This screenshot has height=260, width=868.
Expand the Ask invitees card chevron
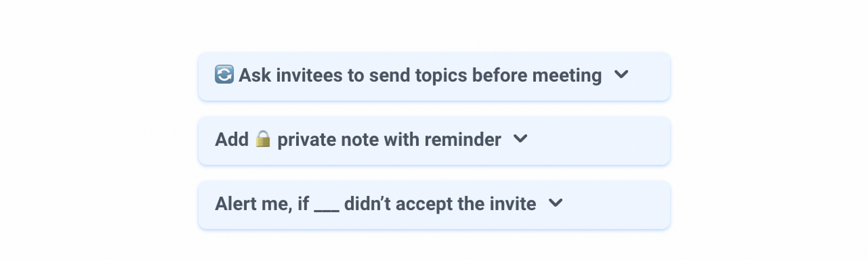click(621, 74)
